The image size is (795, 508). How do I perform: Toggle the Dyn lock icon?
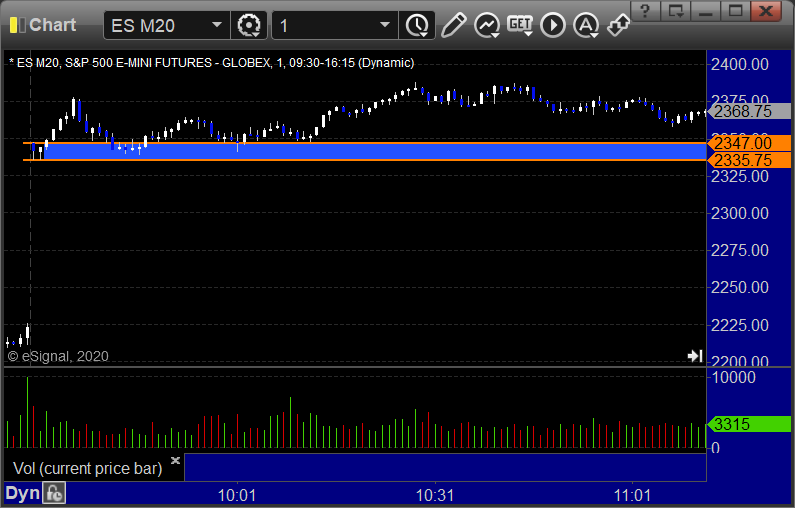click(x=54, y=493)
